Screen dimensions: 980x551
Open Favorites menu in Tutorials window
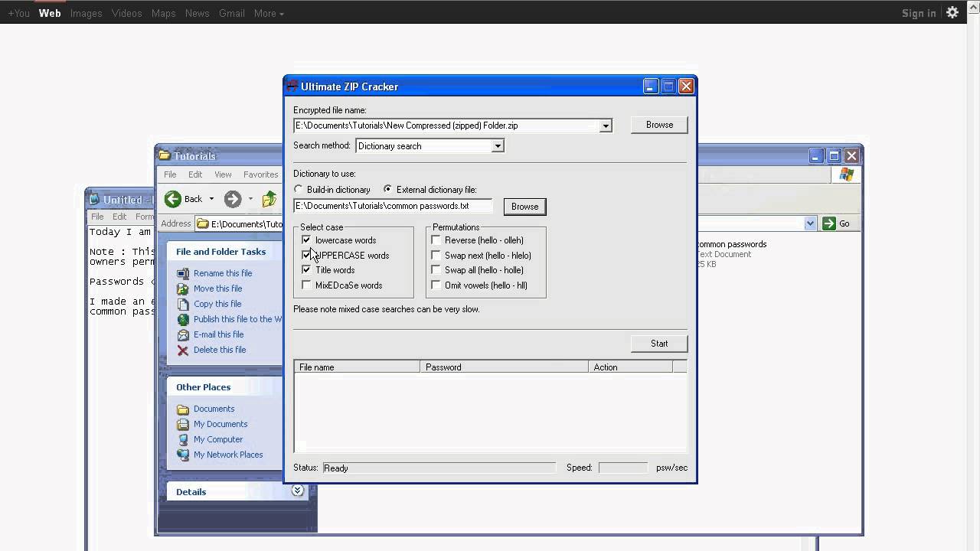(x=260, y=174)
